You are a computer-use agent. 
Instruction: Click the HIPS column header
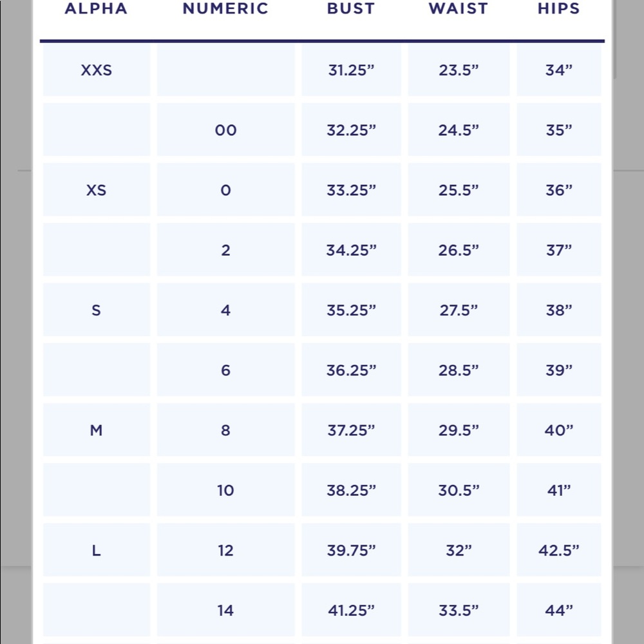558,8
